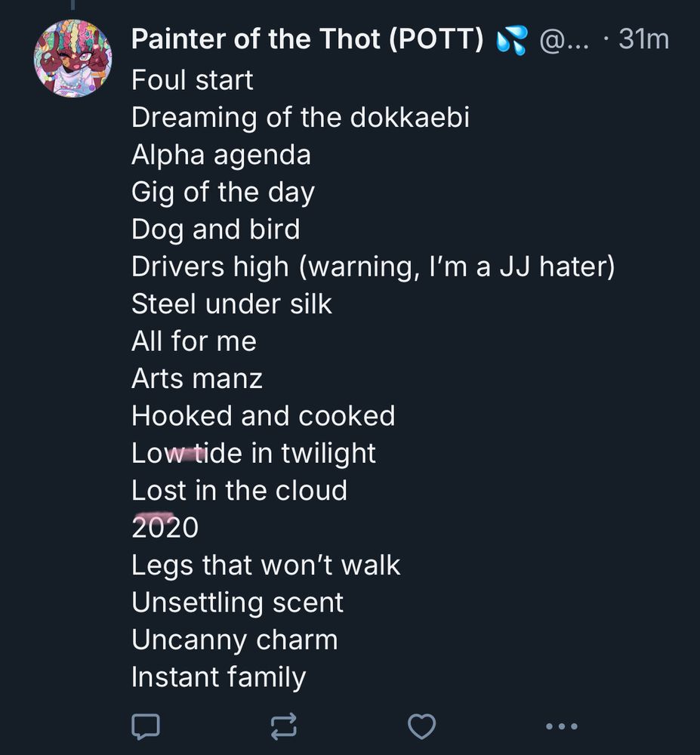Select the "Alpha agenda" line
The width and height of the screenshot is (700, 755).
coord(221,155)
